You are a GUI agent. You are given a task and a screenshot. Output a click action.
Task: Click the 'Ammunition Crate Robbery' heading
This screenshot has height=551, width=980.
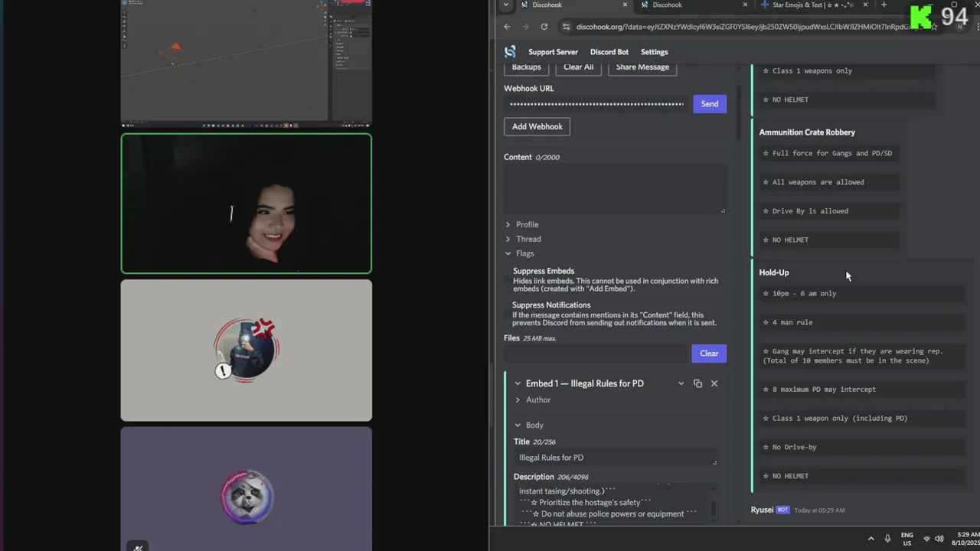(807, 132)
